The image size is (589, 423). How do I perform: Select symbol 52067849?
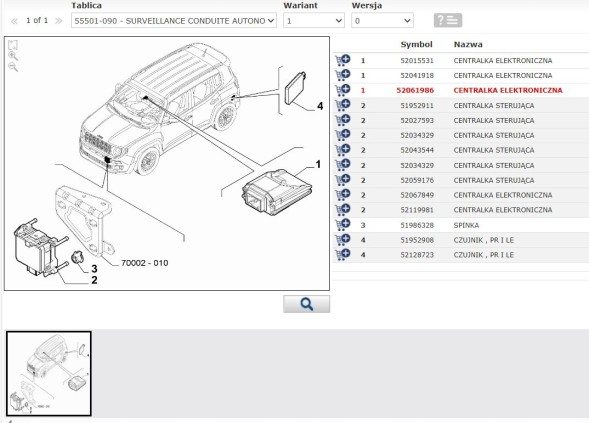tap(417, 195)
